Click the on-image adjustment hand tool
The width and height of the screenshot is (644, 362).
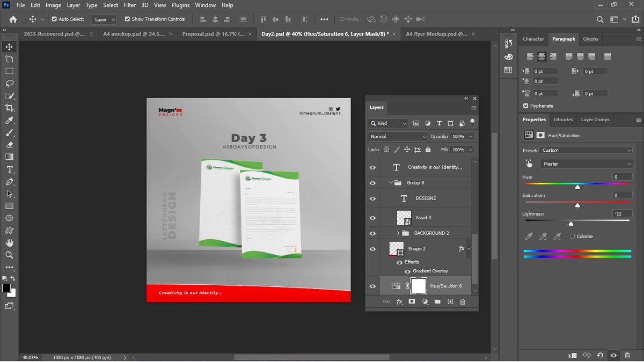529,164
